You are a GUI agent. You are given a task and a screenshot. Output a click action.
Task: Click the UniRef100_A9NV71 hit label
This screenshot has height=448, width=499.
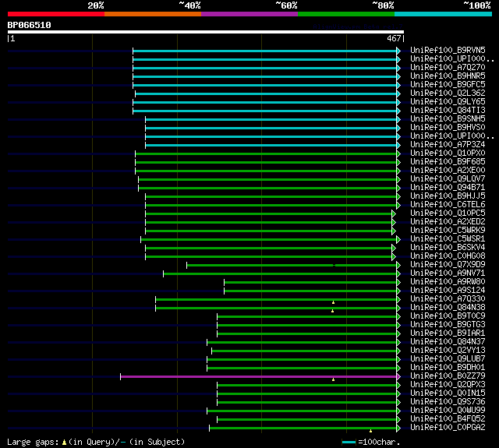click(x=448, y=273)
